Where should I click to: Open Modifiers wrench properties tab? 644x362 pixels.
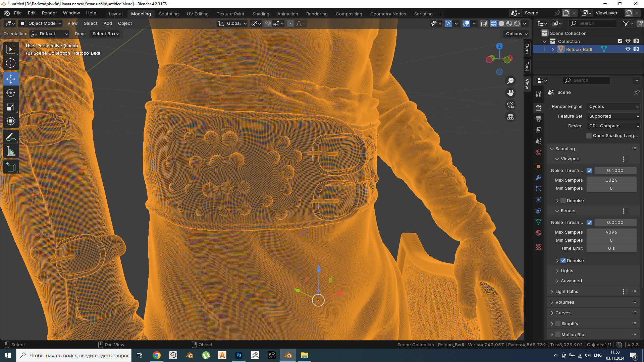(x=538, y=177)
